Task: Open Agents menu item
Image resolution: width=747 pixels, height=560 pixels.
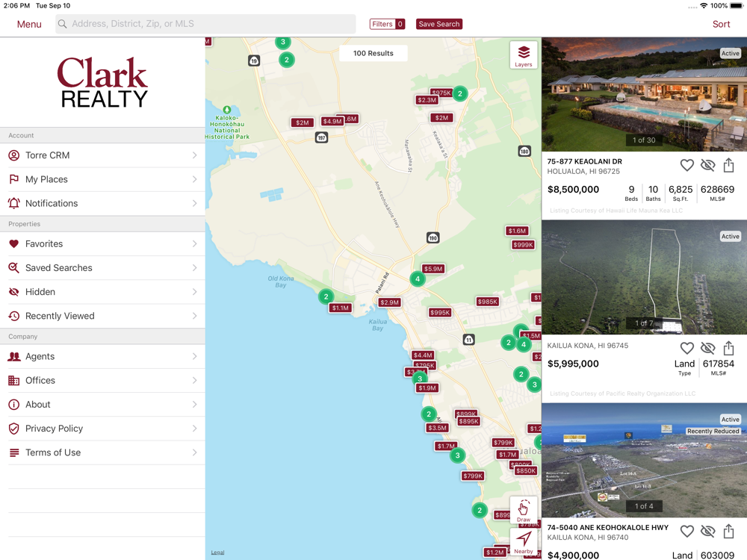Action: 102,356
